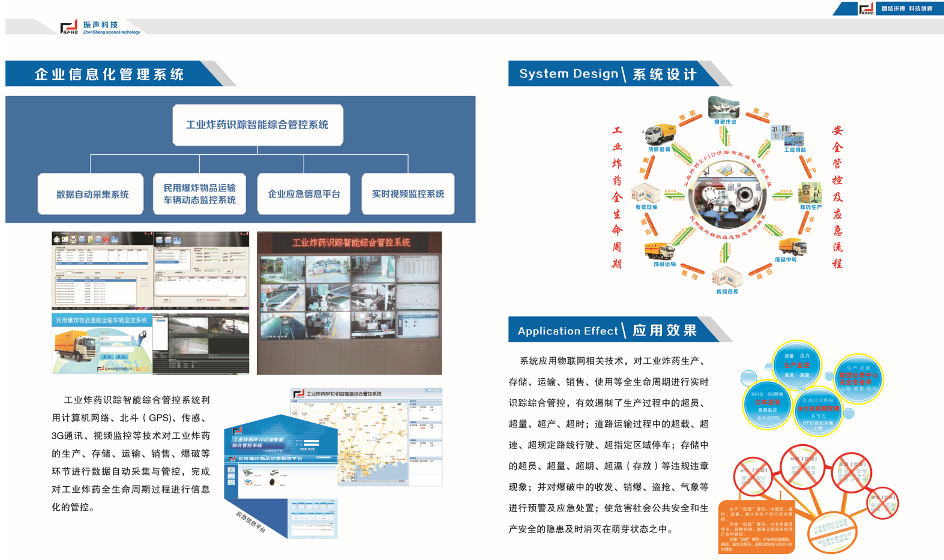944x560 pixels.
Task: Click the 成品仓库 warehouse building icon
Action: pos(727,277)
